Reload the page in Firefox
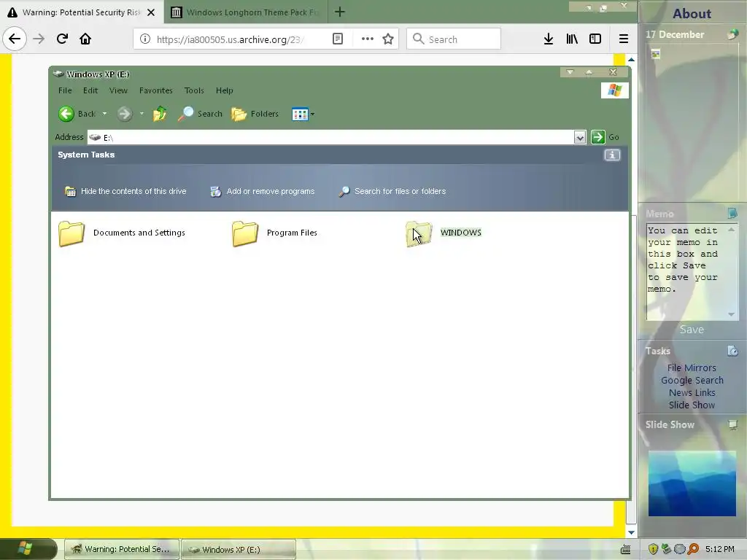The image size is (747, 560). (62, 39)
